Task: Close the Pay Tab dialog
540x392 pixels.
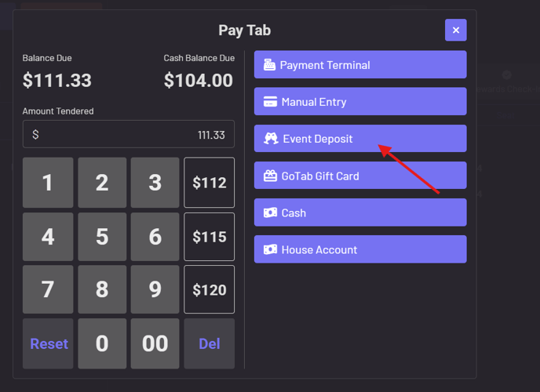Action: click(x=455, y=31)
